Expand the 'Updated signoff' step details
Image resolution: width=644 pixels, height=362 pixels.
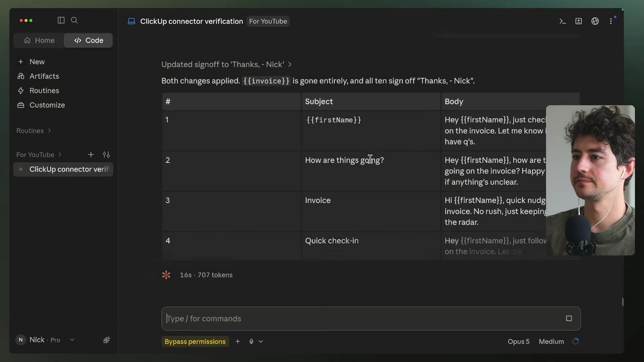pyautogui.click(x=227, y=64)
